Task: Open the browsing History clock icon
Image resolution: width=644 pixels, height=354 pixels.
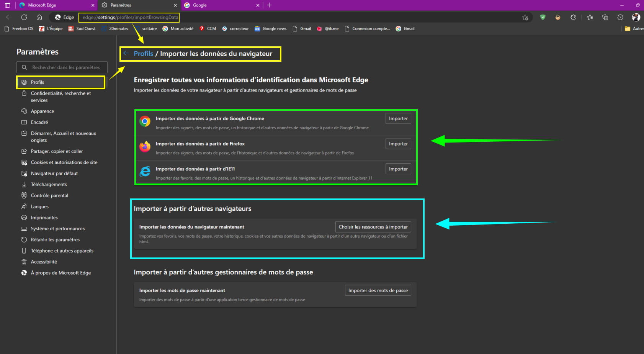Action: point(620,17)
